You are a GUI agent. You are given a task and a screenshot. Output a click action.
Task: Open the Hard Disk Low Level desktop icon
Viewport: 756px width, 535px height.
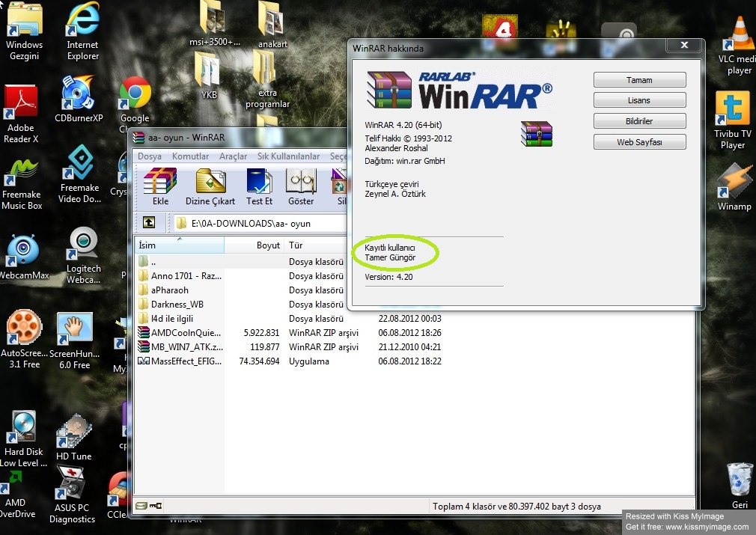click(23, 439)
